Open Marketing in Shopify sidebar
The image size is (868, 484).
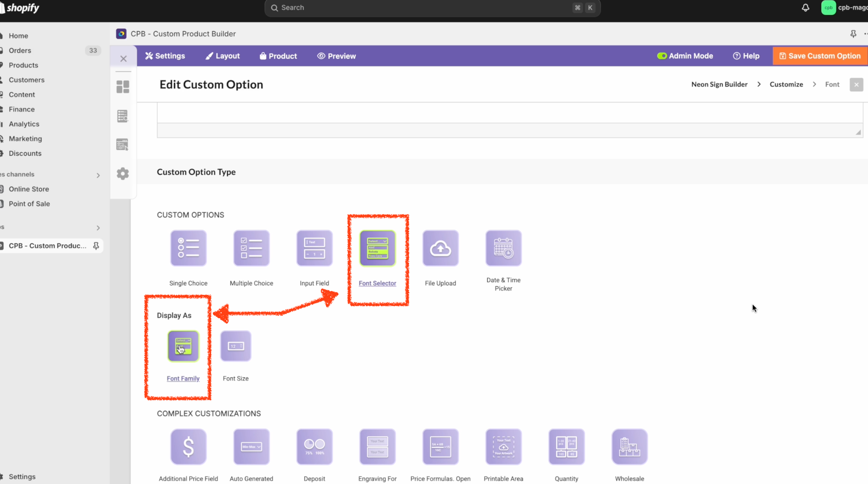point(25,139)
